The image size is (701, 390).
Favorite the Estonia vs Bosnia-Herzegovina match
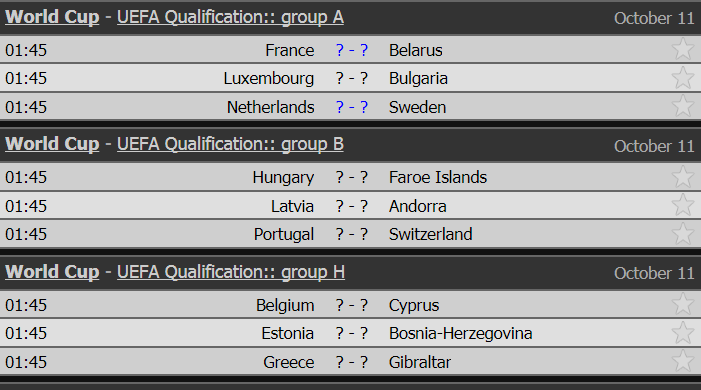pos(683,333)
